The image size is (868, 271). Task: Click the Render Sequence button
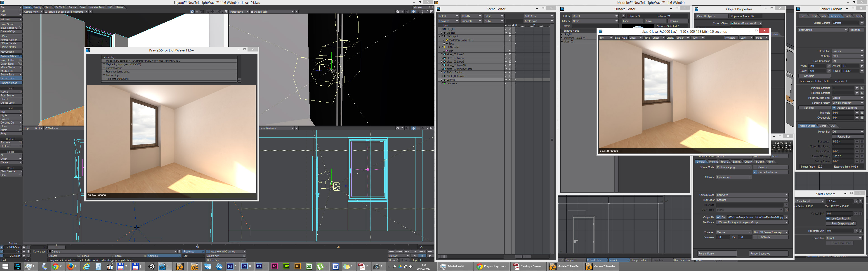pos(769,253)
